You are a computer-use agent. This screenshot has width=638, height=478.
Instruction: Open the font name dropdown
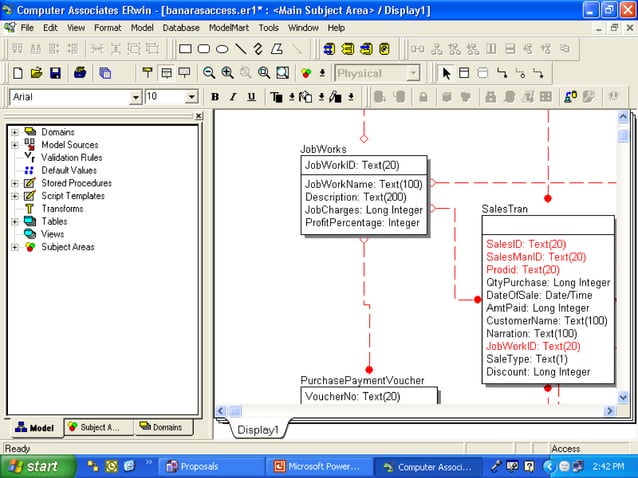(135, 98)
